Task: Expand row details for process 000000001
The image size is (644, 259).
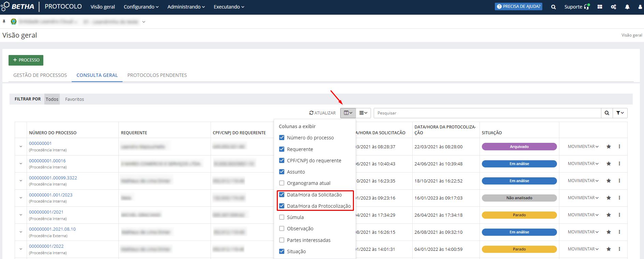Action: pos(21,147)
